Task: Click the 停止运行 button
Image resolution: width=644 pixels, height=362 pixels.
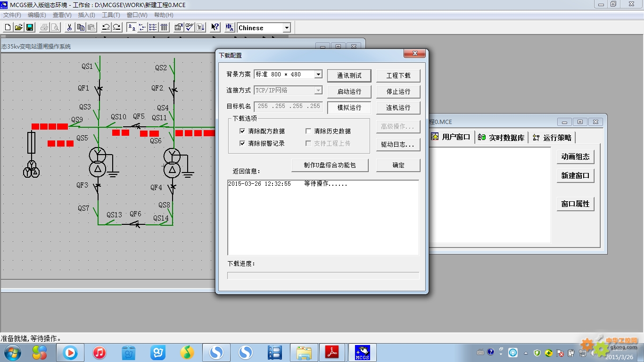Action: (x=398, y=91)
